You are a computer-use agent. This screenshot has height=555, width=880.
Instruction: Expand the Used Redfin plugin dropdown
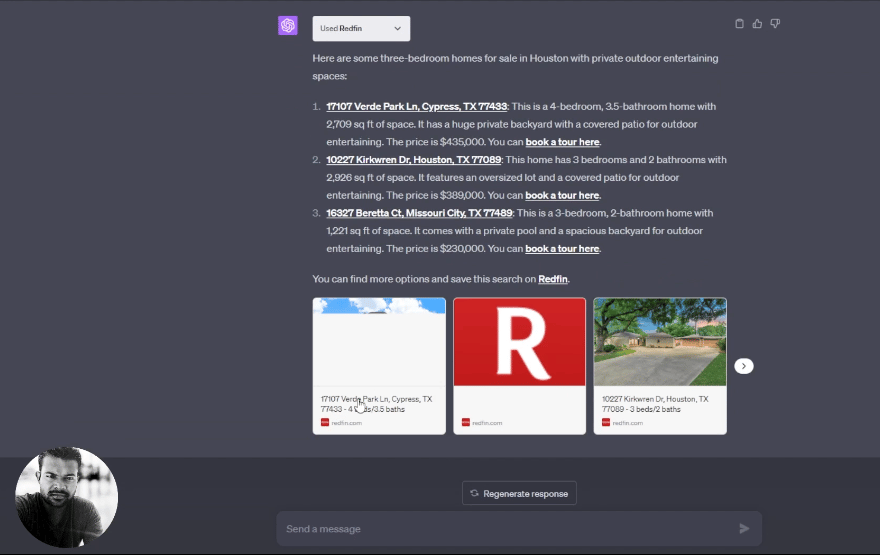[x=361, y=29]
